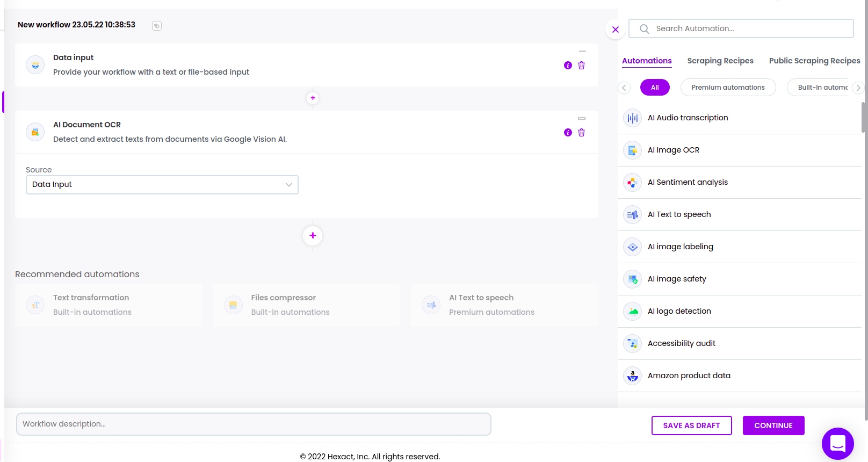The image size is (868, 462).
Task: Open the Source dropdown
Action: tap(162, 185)
